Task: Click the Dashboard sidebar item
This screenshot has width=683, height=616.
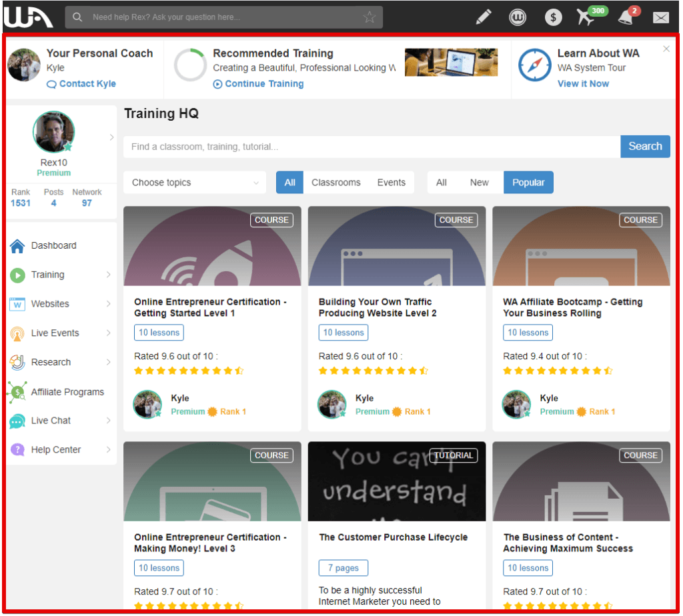Action: [x=62, y=246]
